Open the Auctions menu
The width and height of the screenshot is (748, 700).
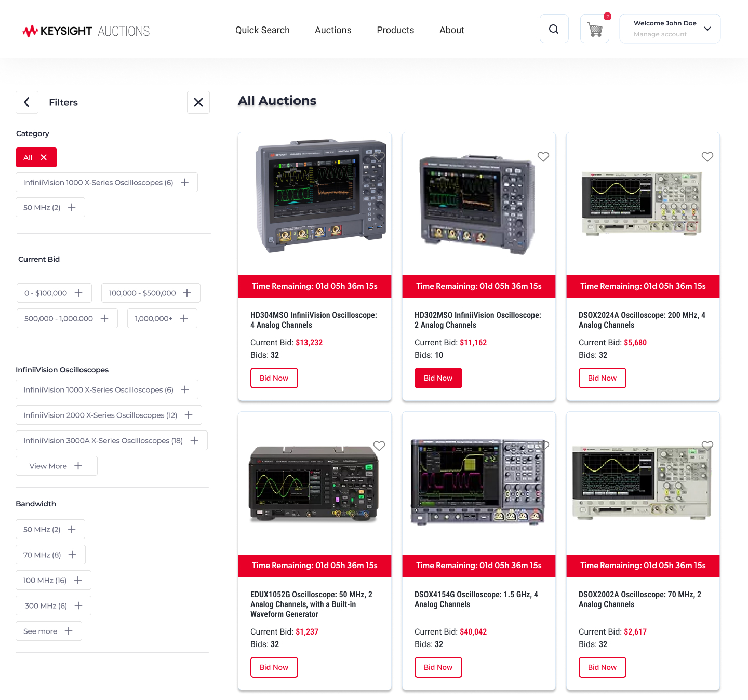click(x=333, y=30)
